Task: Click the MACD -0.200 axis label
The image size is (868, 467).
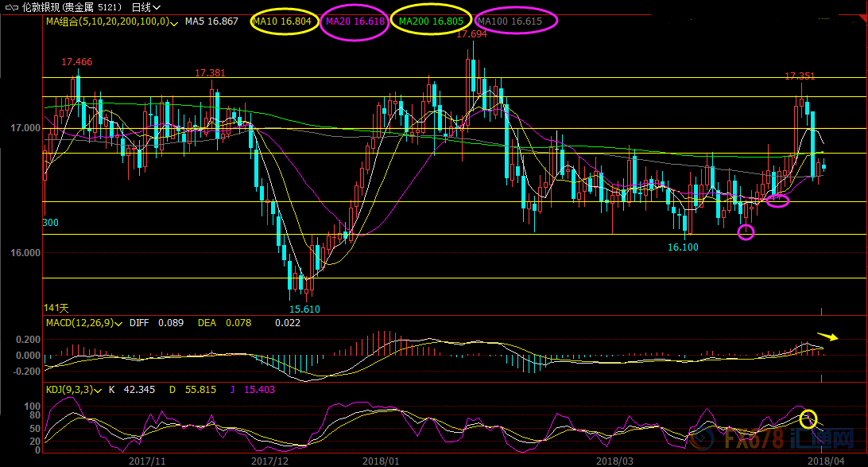Action: click(26, 372)
